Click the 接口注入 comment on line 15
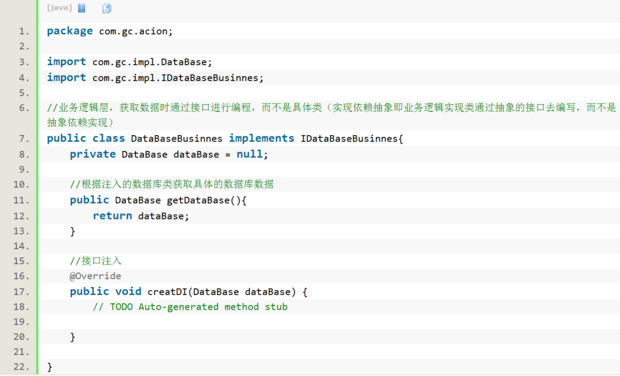 click(95, 261)
